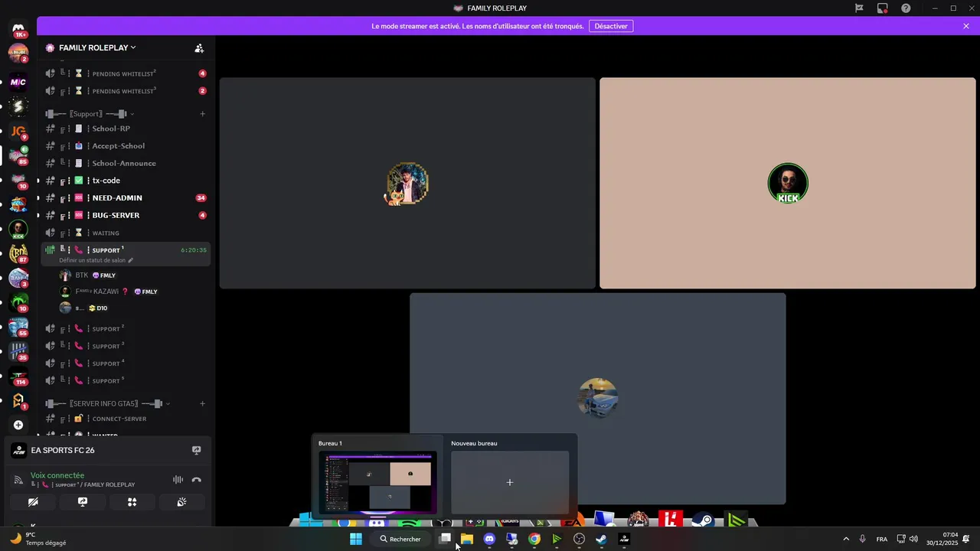Dismiss the streamer mode banner
Screen dimensions: 980x551
point(966,26)
